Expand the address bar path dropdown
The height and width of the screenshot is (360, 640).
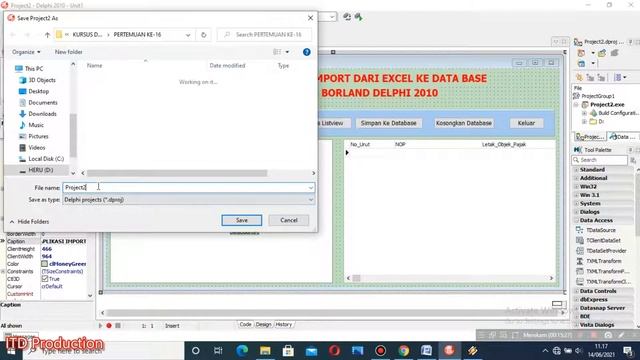click(x=188, y=35)
